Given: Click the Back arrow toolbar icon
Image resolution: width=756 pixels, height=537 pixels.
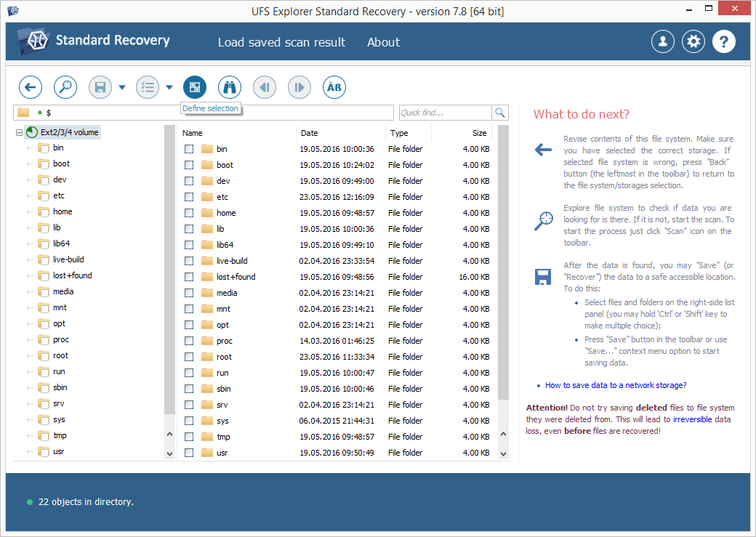Looking at the screenshot, I should coord(31,87).
